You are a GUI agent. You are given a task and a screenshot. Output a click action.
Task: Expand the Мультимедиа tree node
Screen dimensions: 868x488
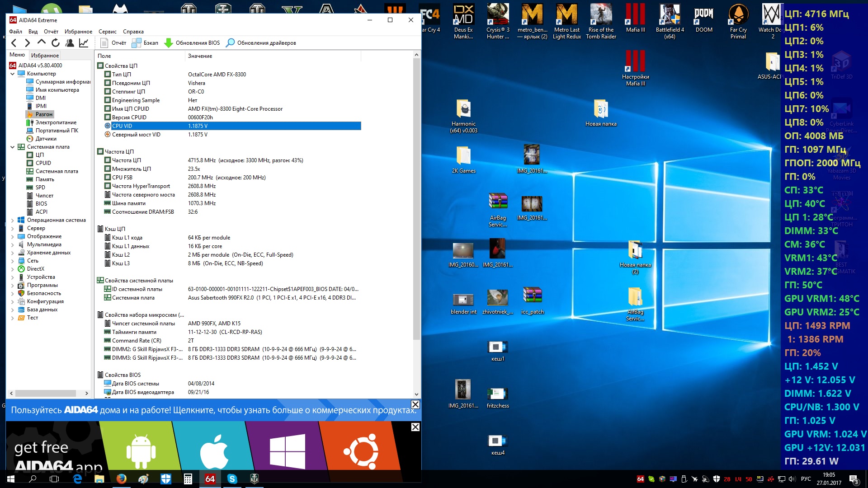tap(12, 245)
